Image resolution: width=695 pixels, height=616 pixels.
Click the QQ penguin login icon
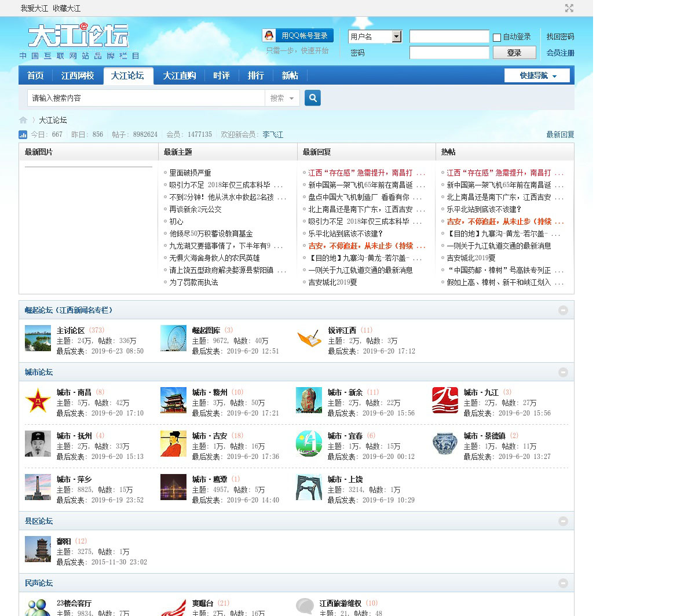pyautogui.click(x=269, y=36)
